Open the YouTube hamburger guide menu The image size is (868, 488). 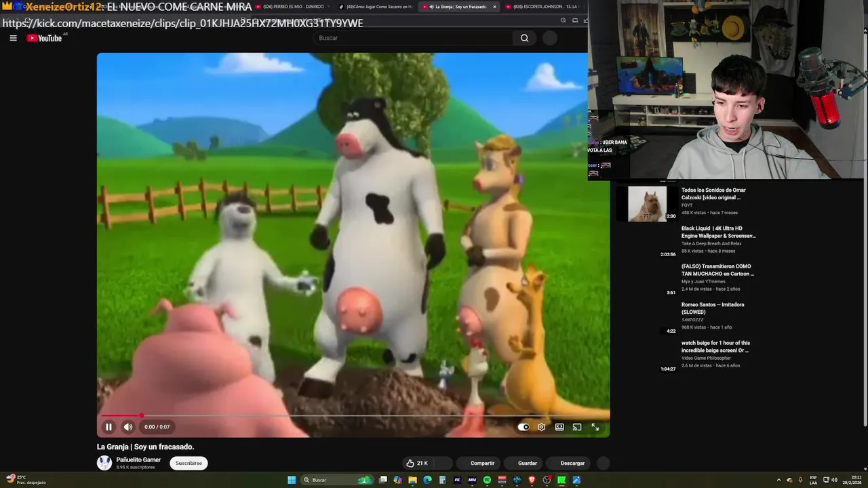coord(13,38)
